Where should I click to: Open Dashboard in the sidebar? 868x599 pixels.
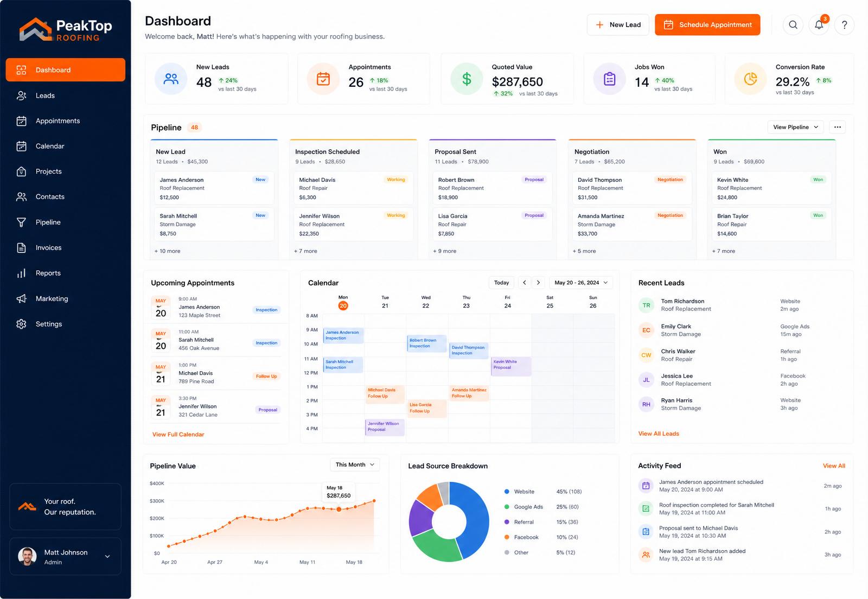[x=66, y=70]
